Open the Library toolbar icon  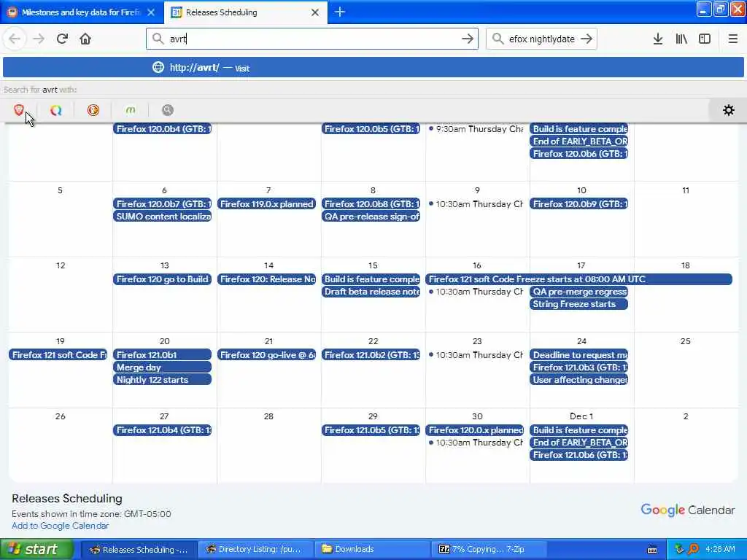click(681, 39)
